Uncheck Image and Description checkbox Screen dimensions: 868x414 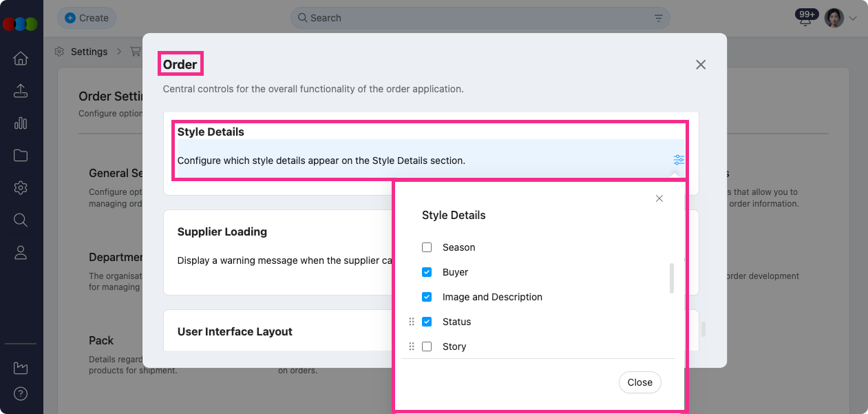(x=427, y=297)
